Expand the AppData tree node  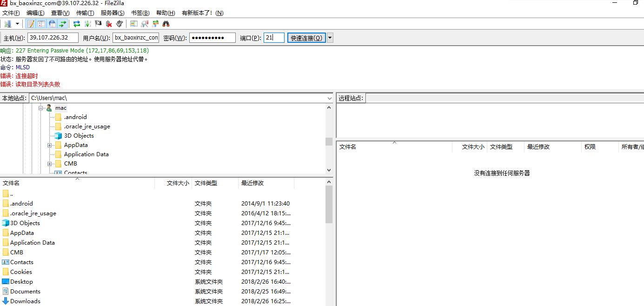pos(49,145)
